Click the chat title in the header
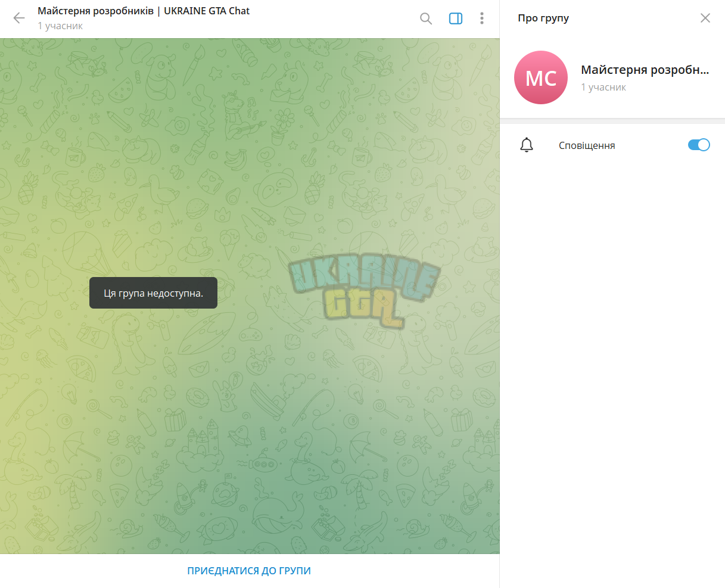 (x=144, y=11)
